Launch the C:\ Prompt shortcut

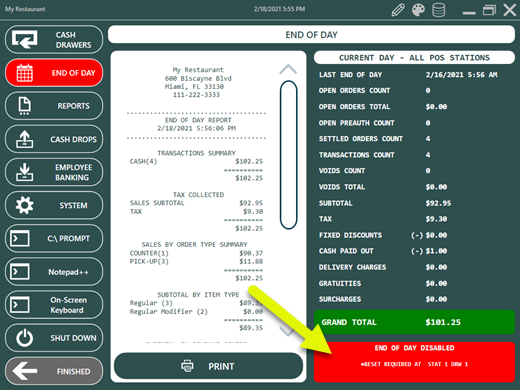pyautogui.click(x=54, y=238)
